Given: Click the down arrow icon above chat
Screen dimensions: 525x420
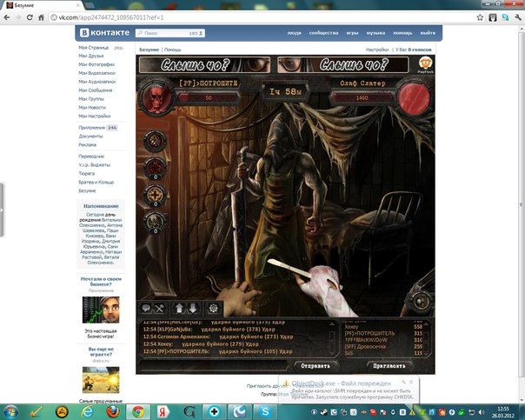Looking at the screenshot, I should tap(193, 308).
